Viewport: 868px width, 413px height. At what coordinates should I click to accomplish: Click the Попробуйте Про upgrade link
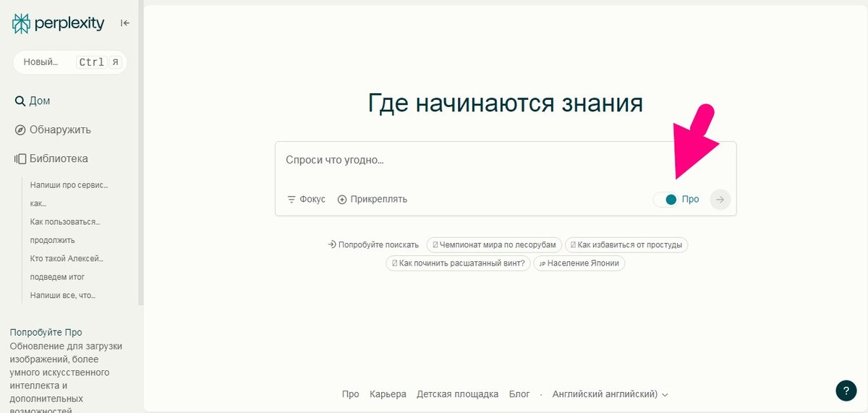pyautogui.click(x=46, y=333)
